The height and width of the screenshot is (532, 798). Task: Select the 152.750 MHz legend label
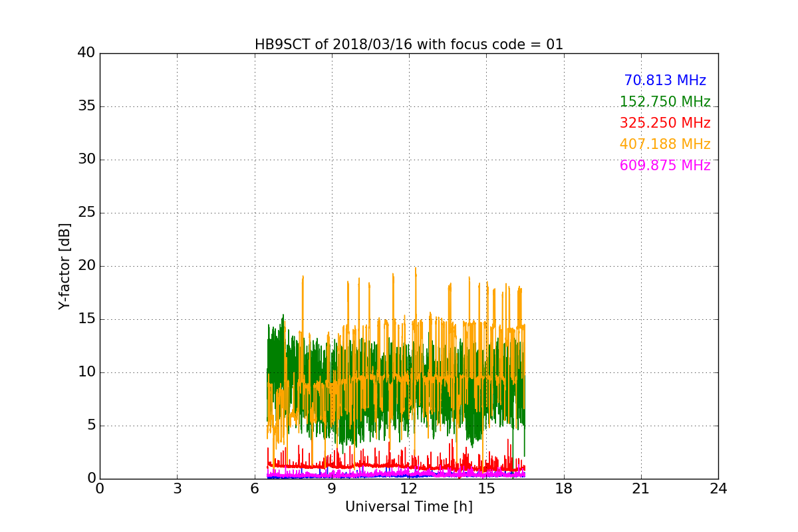click(x=665, y=102)
